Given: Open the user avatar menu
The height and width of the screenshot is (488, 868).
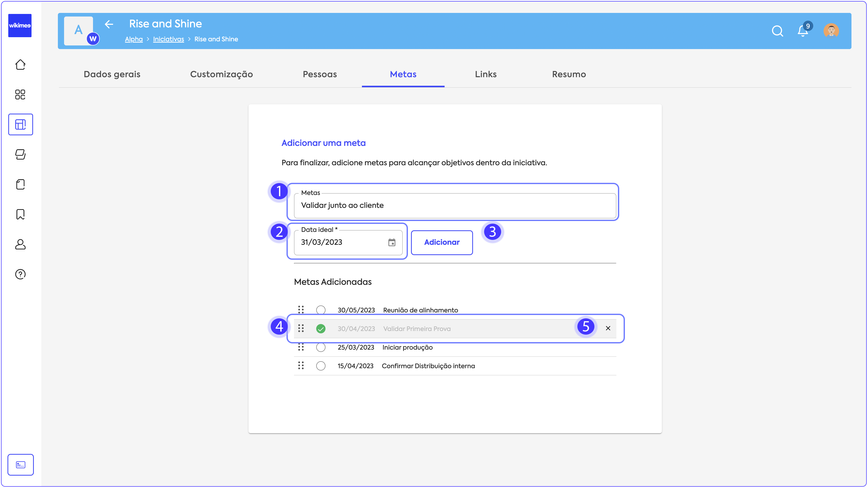Looking at the screenshot, I should pos(831,31).
